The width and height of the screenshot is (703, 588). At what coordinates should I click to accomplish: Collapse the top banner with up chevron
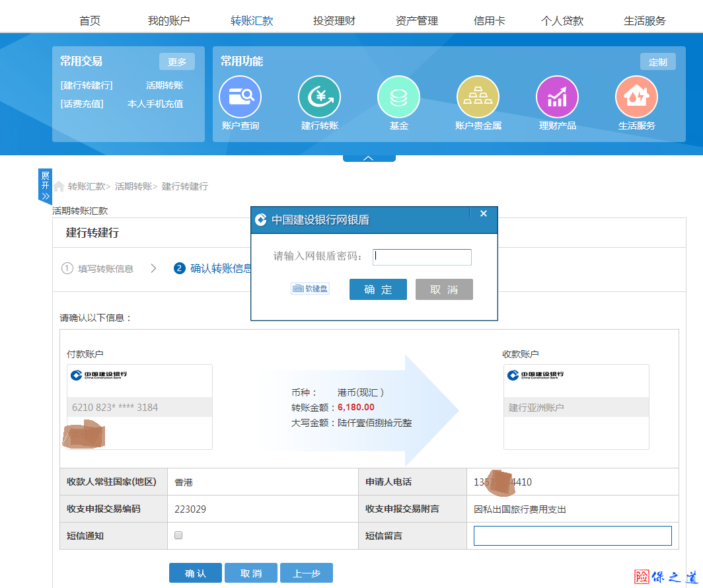[x=369, y=158]
